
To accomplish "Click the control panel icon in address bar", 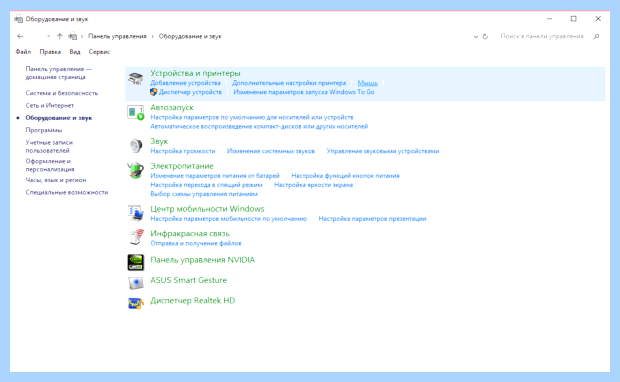I will point(72,36).
